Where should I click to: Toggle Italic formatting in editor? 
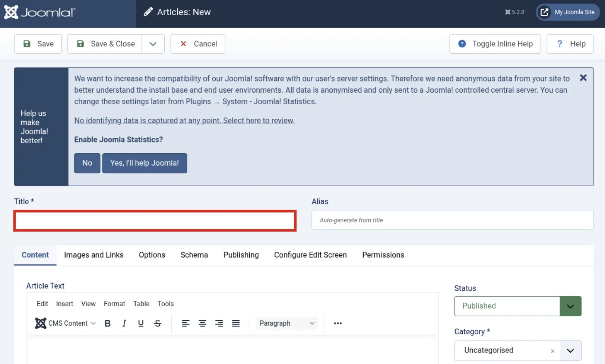point(124,323)
